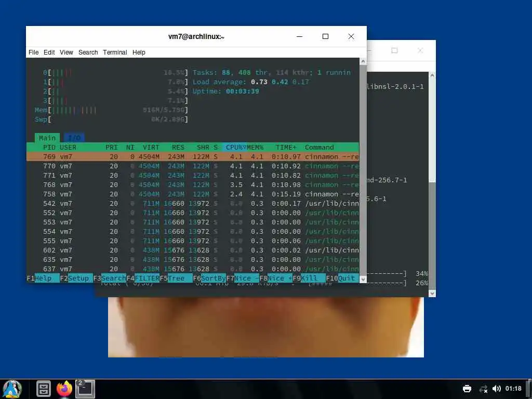Select process row PID 554
532x399 pixels.
[192, 231]
